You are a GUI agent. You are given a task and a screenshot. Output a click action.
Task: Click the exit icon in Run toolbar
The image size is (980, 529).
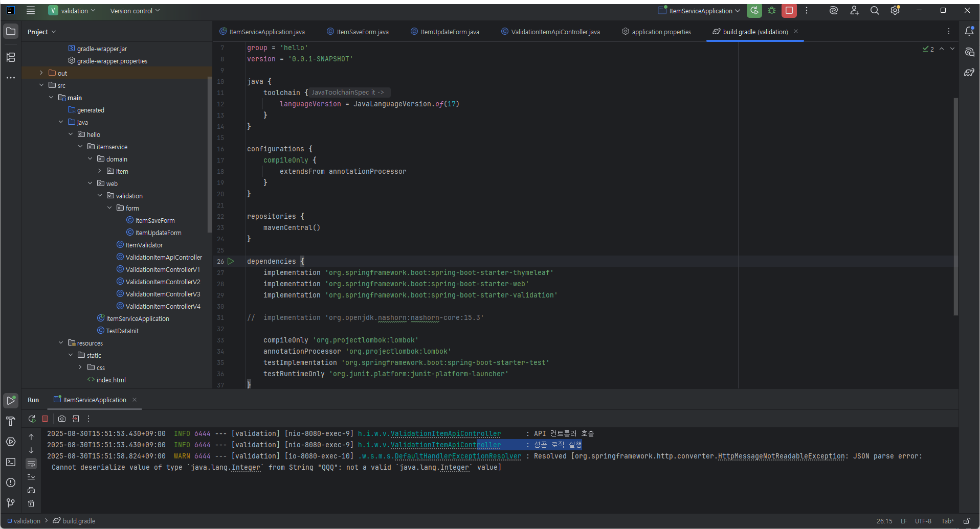click(x=76, y=419)
